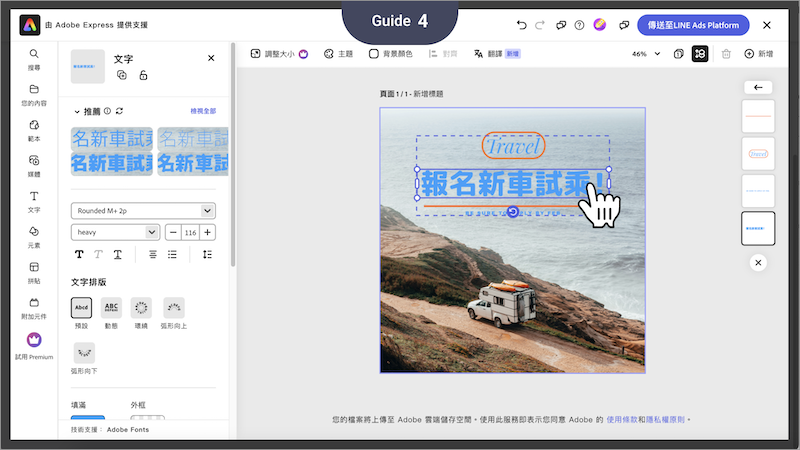Image resolution: width=800 pixels, height=450 pixels.
Task: Open the heavy font weight dropdown
Action: [115, 232]
